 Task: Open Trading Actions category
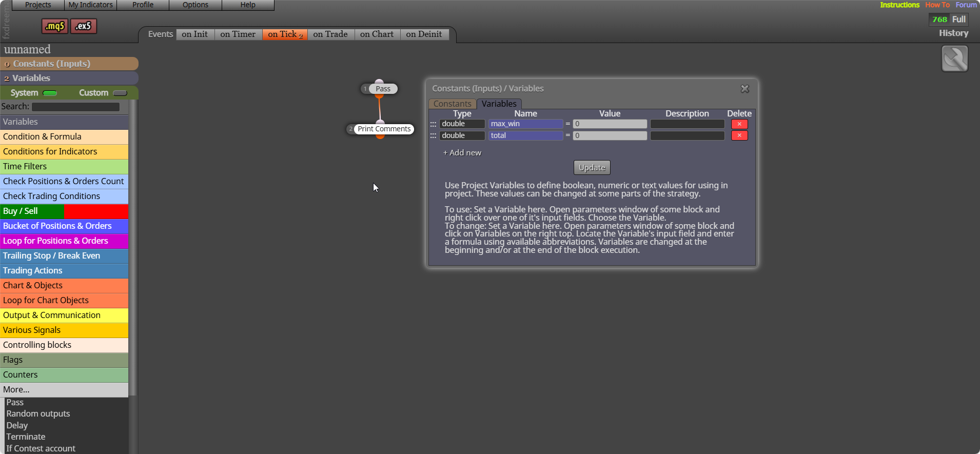click(x=64, y=271)
